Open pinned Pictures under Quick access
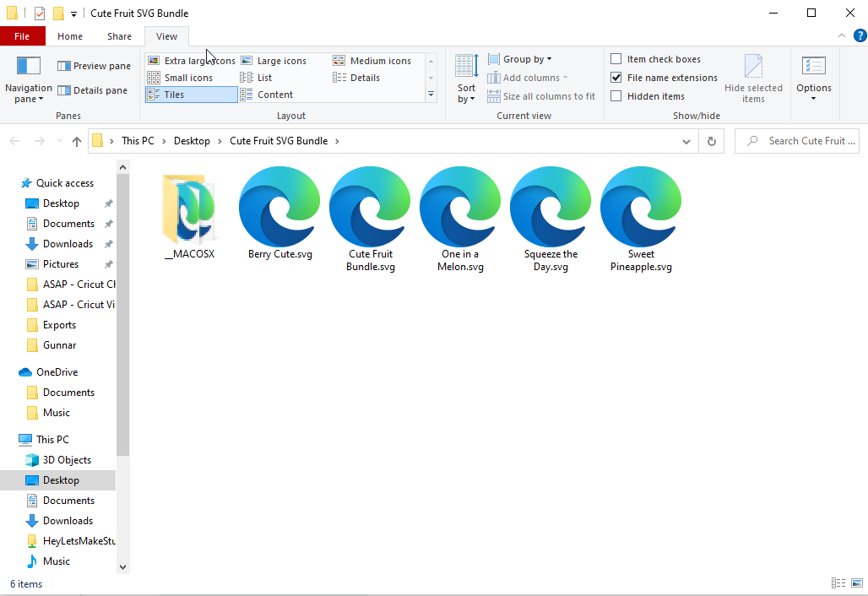Screen dimensions: 868x596 click(60, 264)
